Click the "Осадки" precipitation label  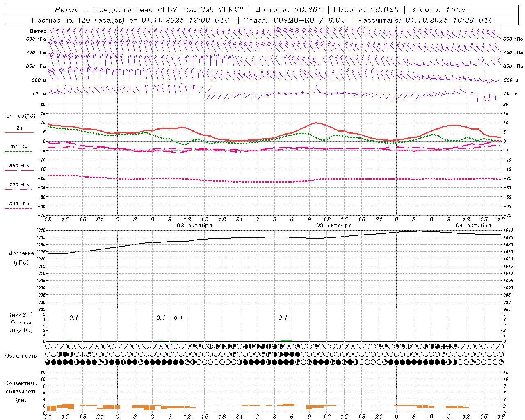coord(21,322)
